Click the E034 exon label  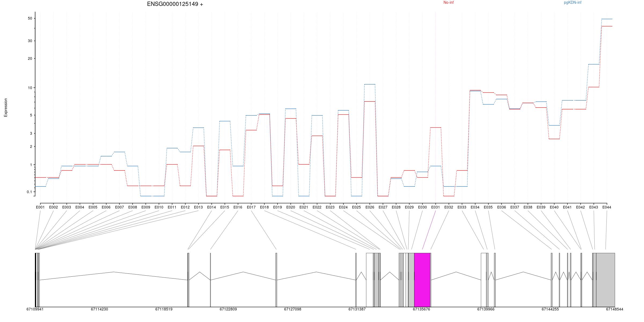pos(475,207)
